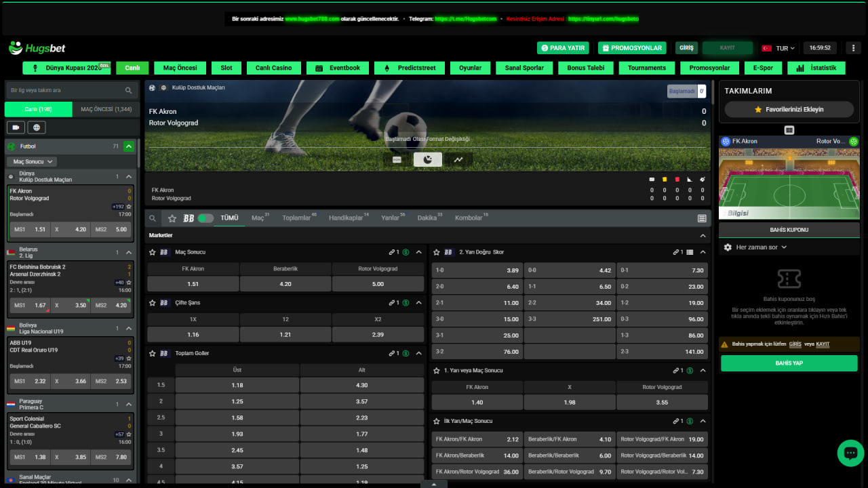Select the pie chart statistics view
Viewport: 868px width, 488px height.
tap(428, 159)
